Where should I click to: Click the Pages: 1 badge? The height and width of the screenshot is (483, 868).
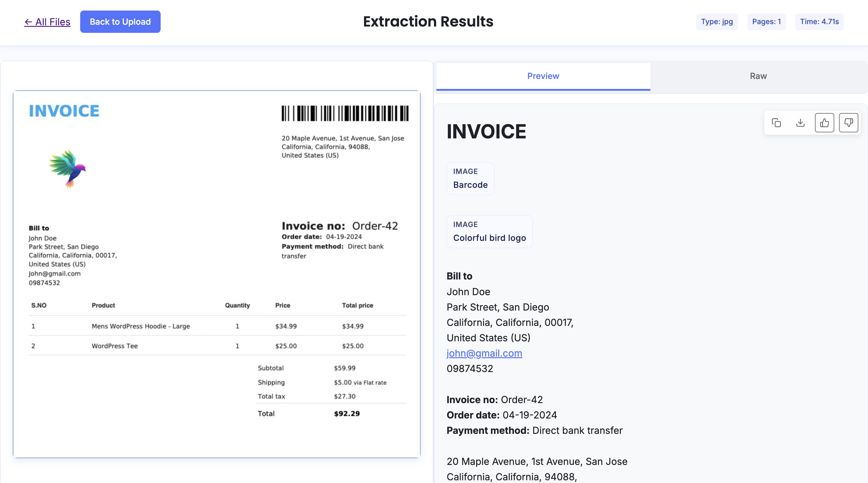point(766,22)
